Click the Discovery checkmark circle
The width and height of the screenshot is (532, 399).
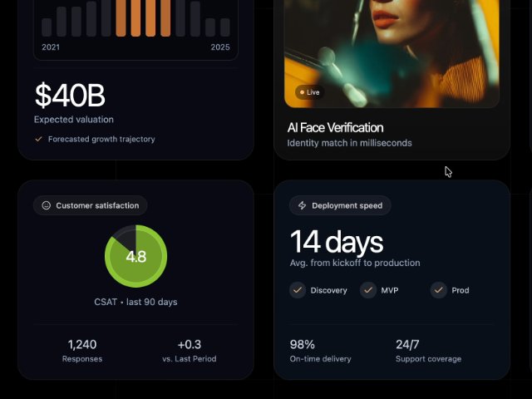coord(298,290)
